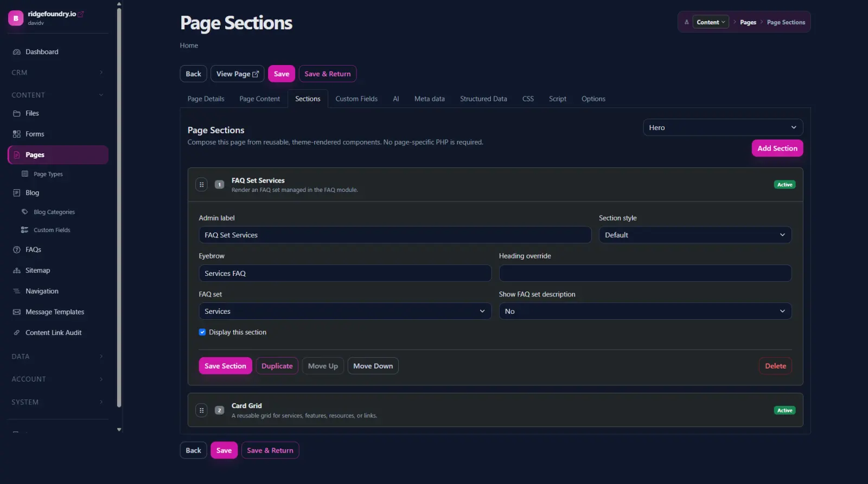Click the Active badge on Card Grid

point(784,410)
